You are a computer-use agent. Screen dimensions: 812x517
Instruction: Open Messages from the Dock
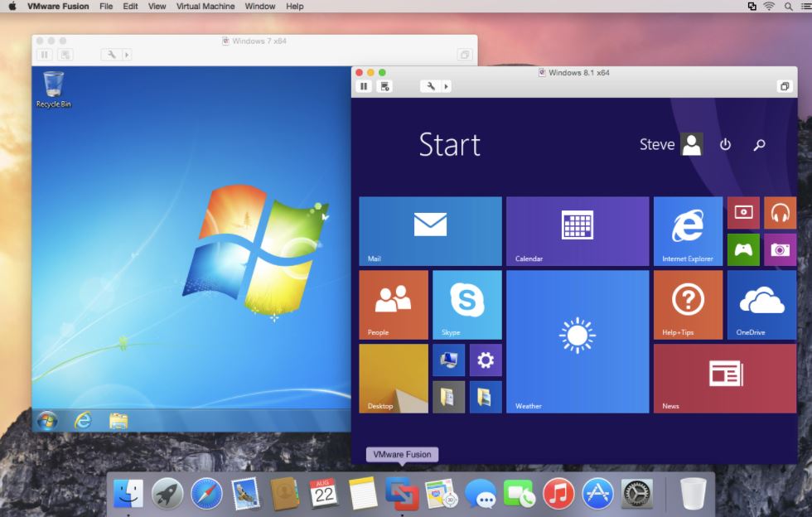(x=480, y=493)
